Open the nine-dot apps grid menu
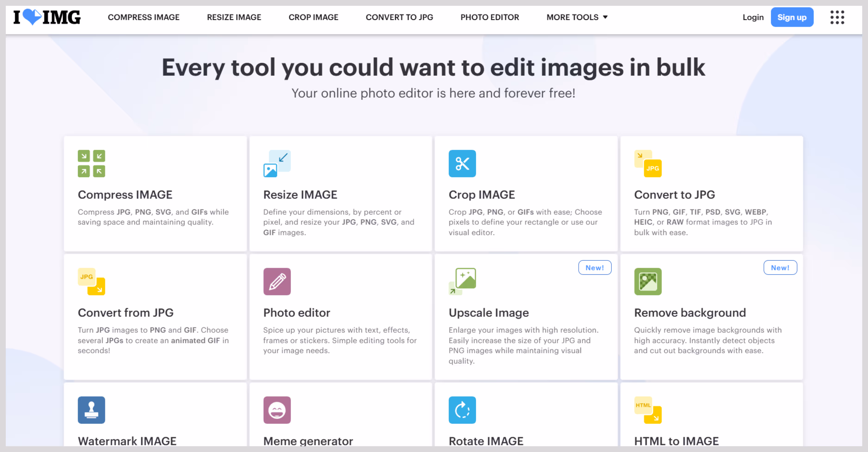The image size is (868, 452). click(x=837, y=17)
